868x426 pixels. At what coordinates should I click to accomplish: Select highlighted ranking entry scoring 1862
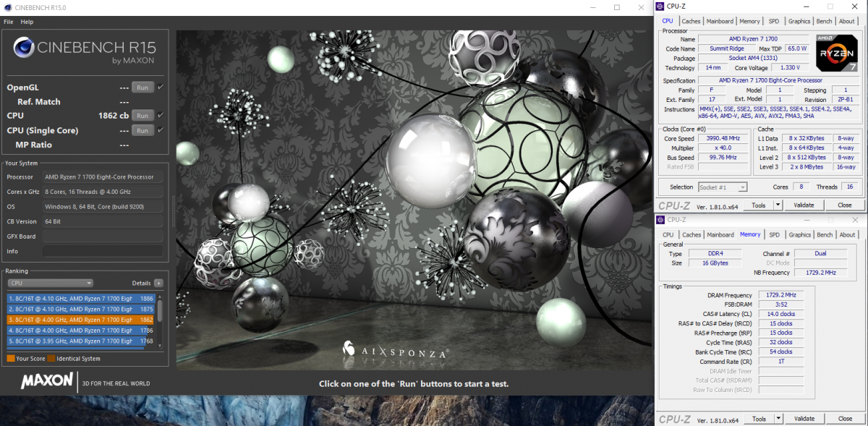[81, 319]
